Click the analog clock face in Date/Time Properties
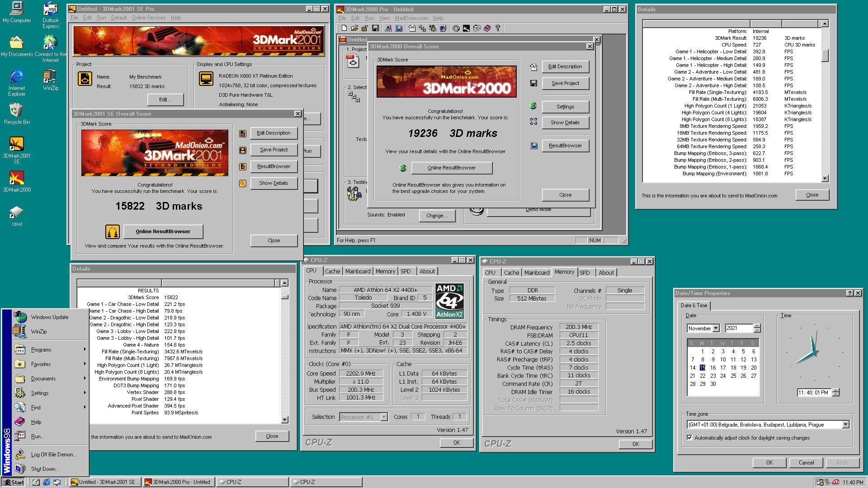 pos(814,352)
